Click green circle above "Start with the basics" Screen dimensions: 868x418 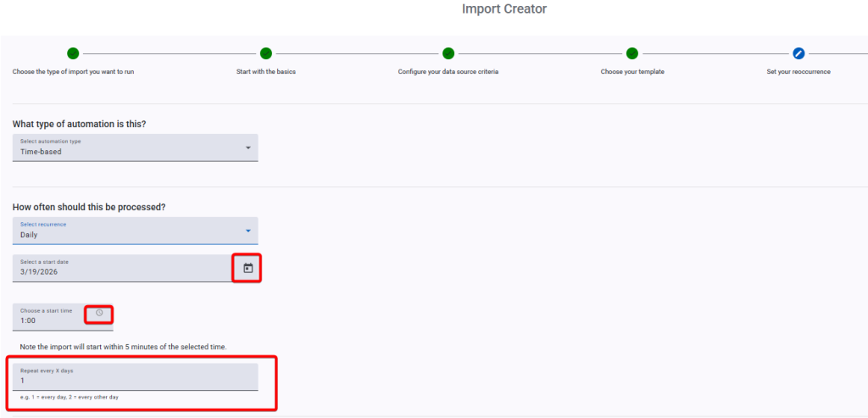click(x=265, y=53)
